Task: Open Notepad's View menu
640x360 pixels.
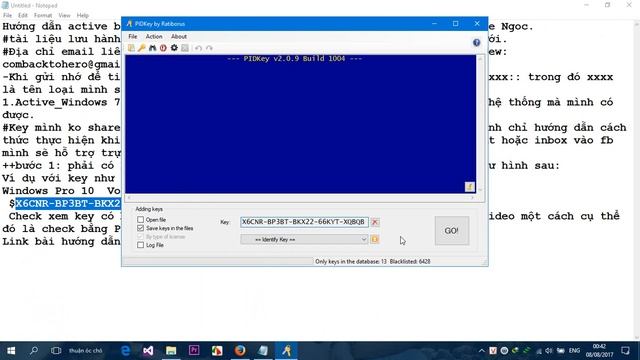Action: 64,15
